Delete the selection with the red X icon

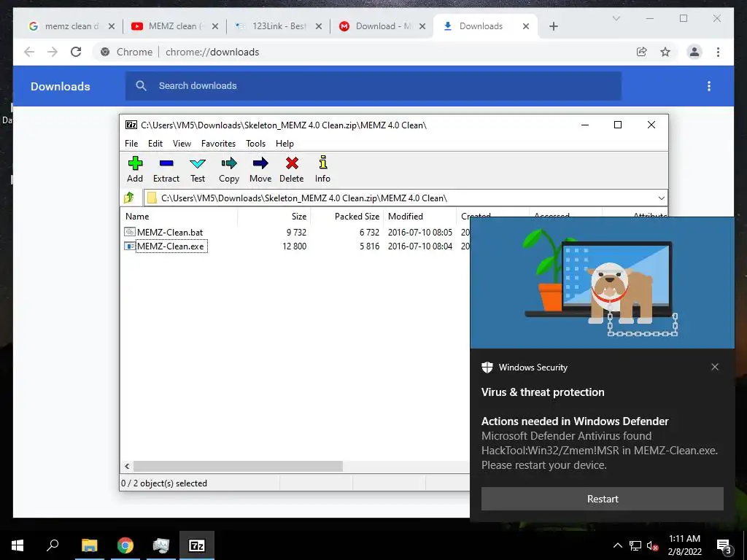pos(292,169)
